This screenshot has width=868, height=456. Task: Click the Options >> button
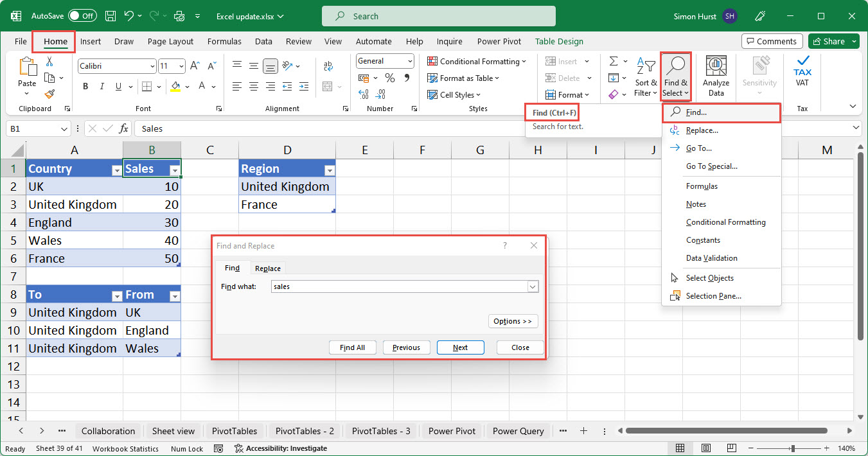[x=512, y=321]
